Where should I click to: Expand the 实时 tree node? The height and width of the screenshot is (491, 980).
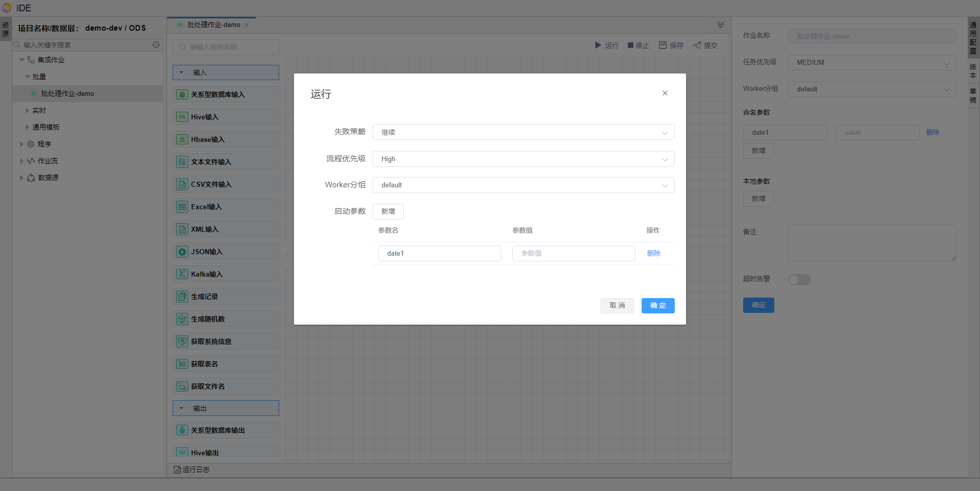tap(28, 111)
